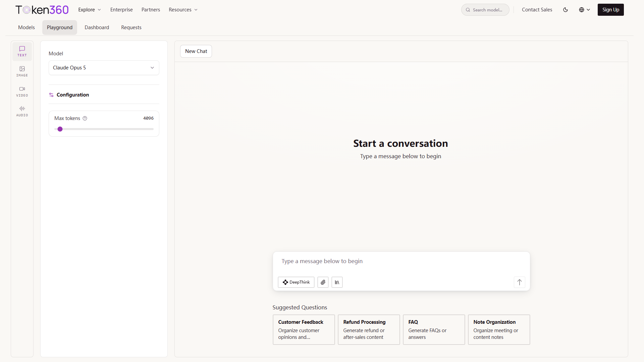Image resolution: width=644 pixels, height=362 pixels.
Task: Open the Enterprise page
Action: (x=121, y=10)
